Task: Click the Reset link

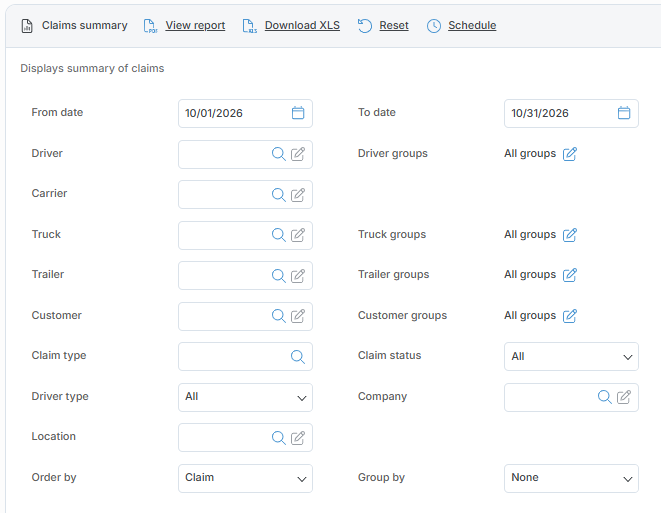Action: 394,25
